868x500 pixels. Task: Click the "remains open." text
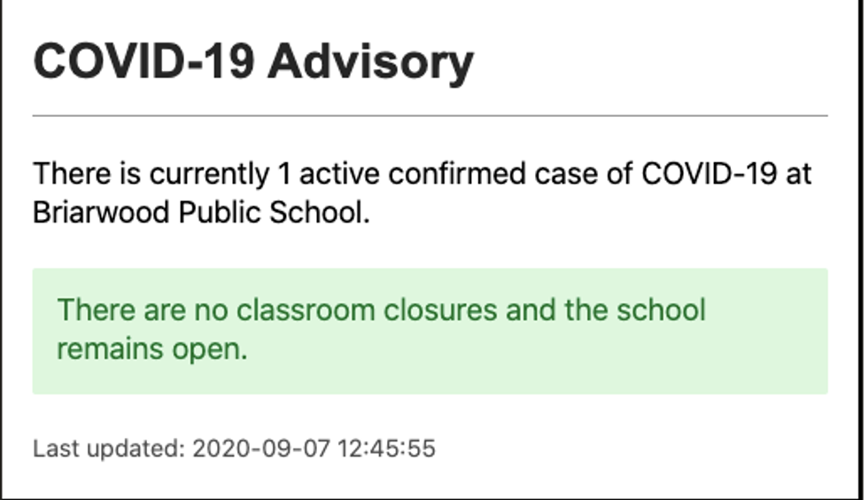(x=151, y=348)
